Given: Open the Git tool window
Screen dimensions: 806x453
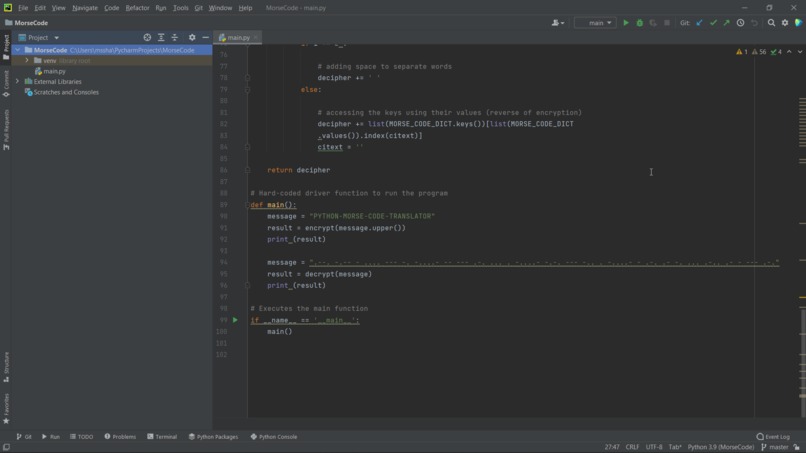Looking at the screenshot, I should (24, 437).
